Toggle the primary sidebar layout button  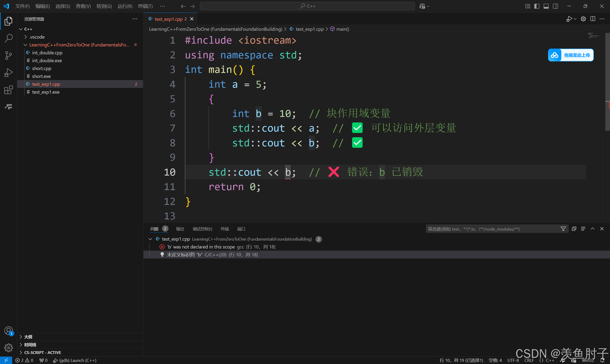point(537,6)
